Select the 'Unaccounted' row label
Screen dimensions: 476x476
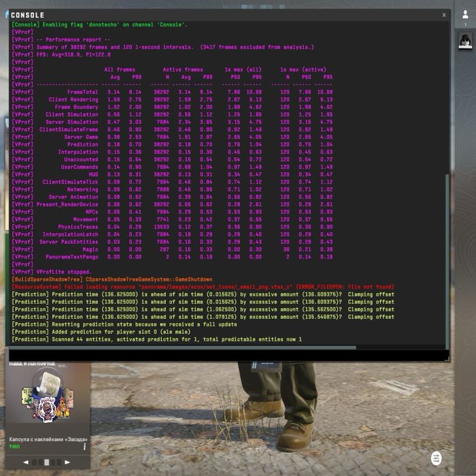click(x=81, y=159)
